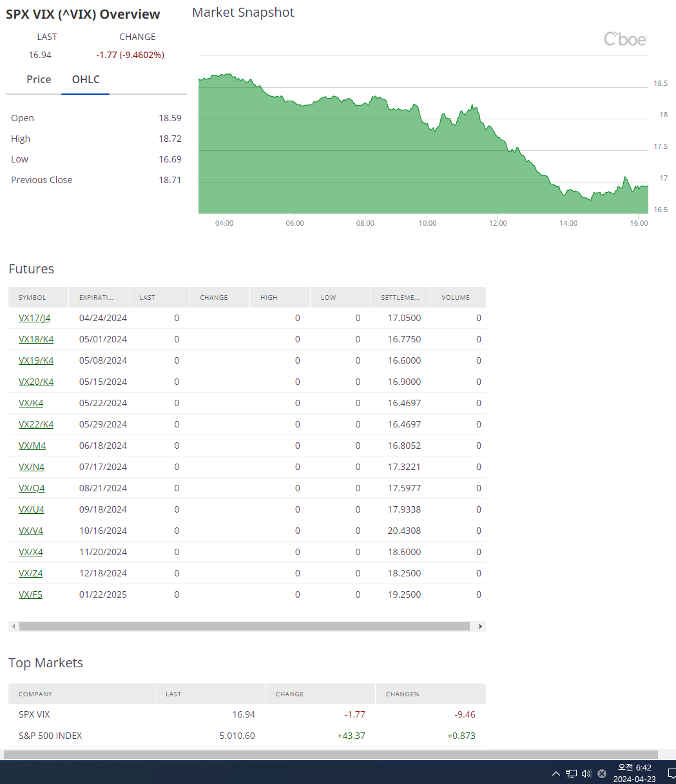The height and width of the screenshot is (784, 676).
Task: Click the futures table left scroll arrow
Action: [14, 626]
